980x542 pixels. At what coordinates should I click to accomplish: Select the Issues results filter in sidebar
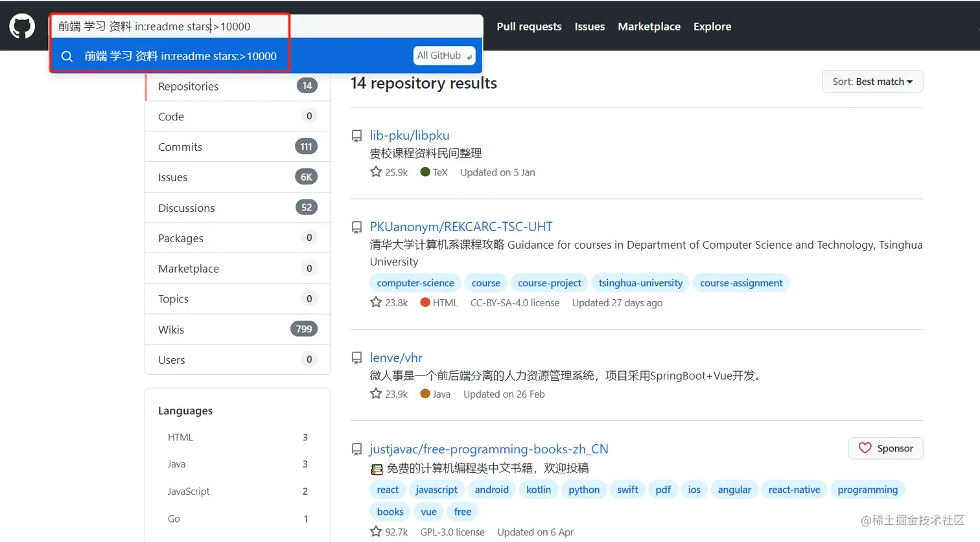pyautogui.click(x=238, y=177)
